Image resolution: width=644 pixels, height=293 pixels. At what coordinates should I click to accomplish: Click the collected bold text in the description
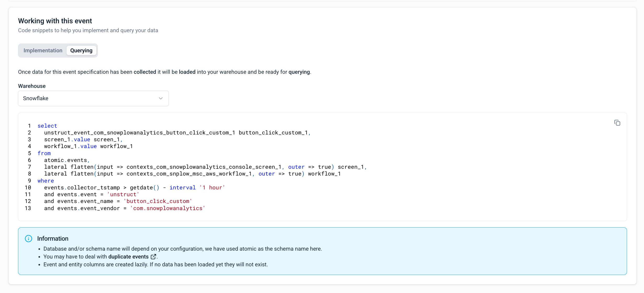144,72
